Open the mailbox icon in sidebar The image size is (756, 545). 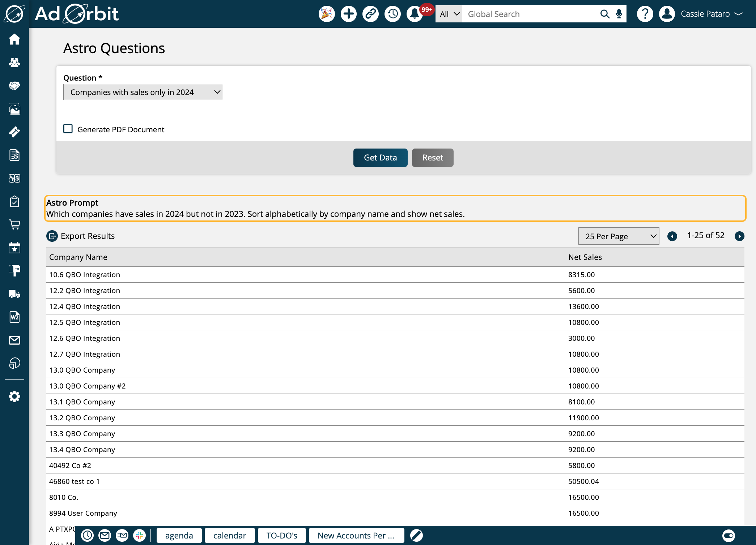14,271
